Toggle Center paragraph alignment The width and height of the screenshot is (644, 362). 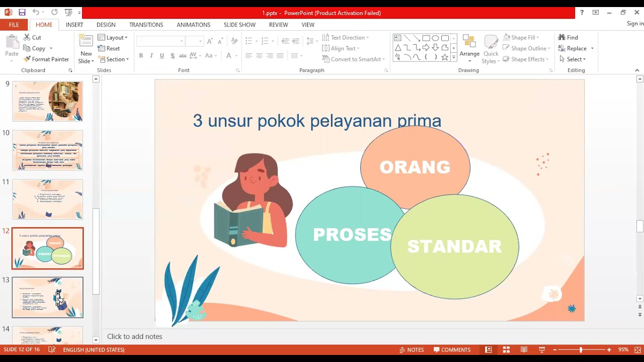coord(259,56)
